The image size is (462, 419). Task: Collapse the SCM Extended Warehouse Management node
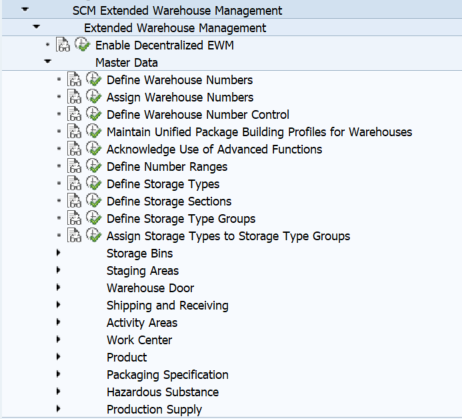(x=25, y=10)
